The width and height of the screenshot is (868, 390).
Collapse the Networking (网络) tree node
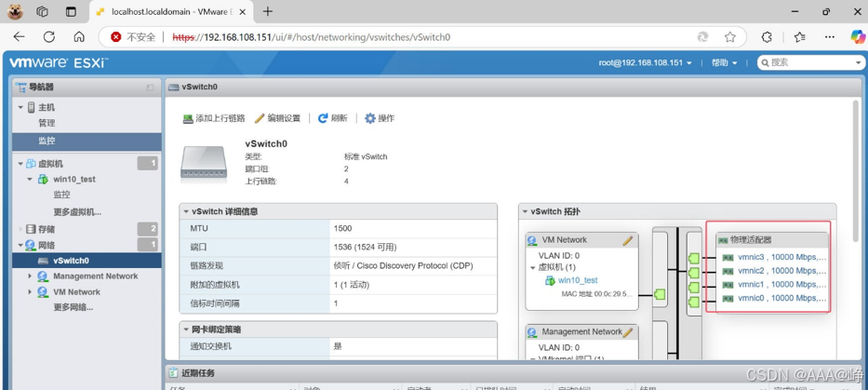(20, 245)
